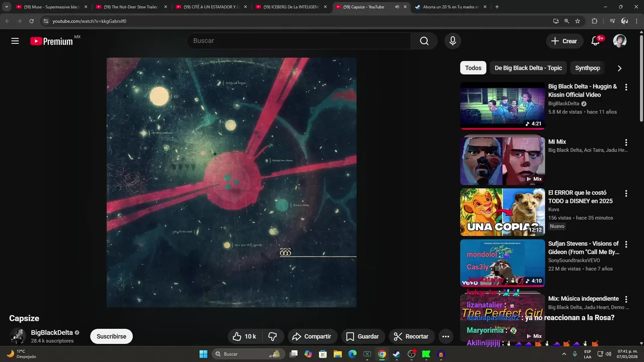Open a new browser tab
Screen dimensions: 644x362
[x=497, y=7]
